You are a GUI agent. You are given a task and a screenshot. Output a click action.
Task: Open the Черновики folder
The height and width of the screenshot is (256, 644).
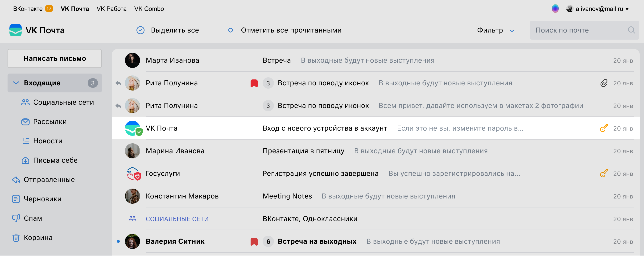pyautogui.click(x=42, y=199)
